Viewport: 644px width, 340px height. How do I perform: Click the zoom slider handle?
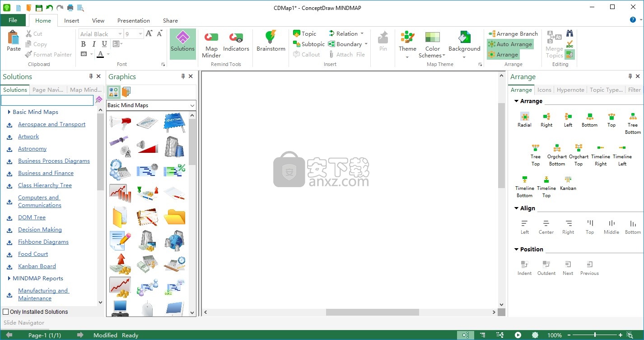pyautogui.click(x=595, y=335)
